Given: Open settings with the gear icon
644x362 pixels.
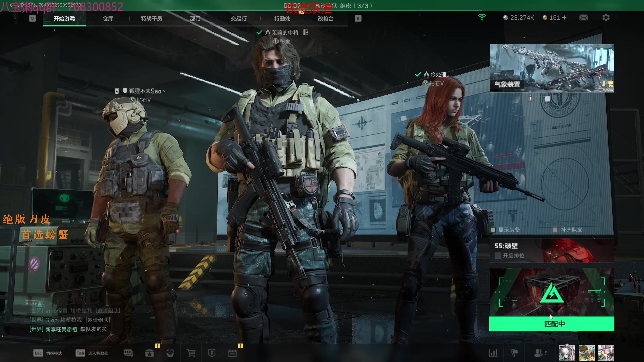Looking at the screenshot, I should (606, 17).
